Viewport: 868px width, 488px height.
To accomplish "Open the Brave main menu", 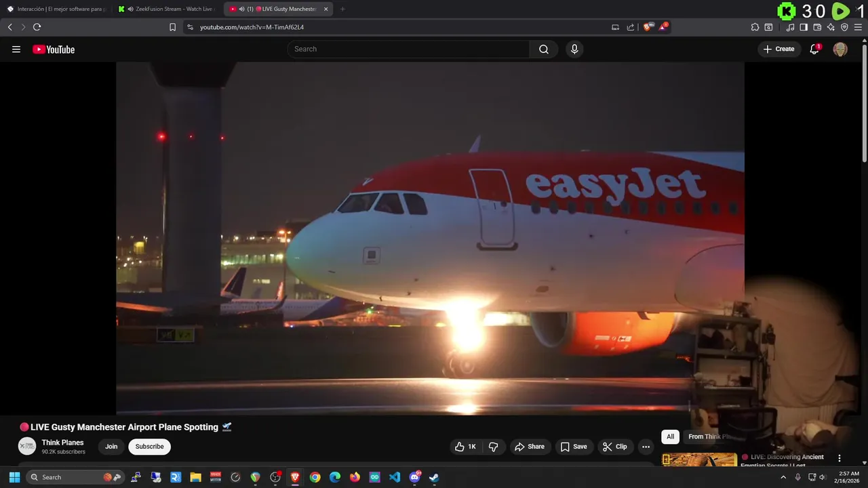I will point(859,27).
